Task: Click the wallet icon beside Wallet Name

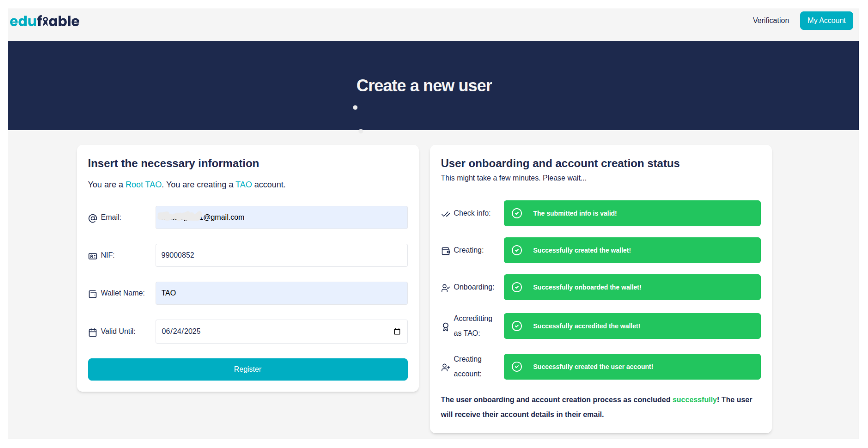Action: 92,294
